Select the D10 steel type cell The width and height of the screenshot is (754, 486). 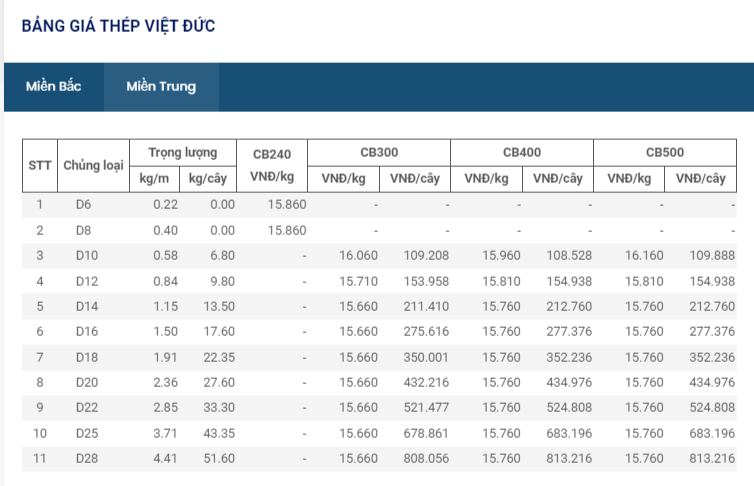coord(87,256)
